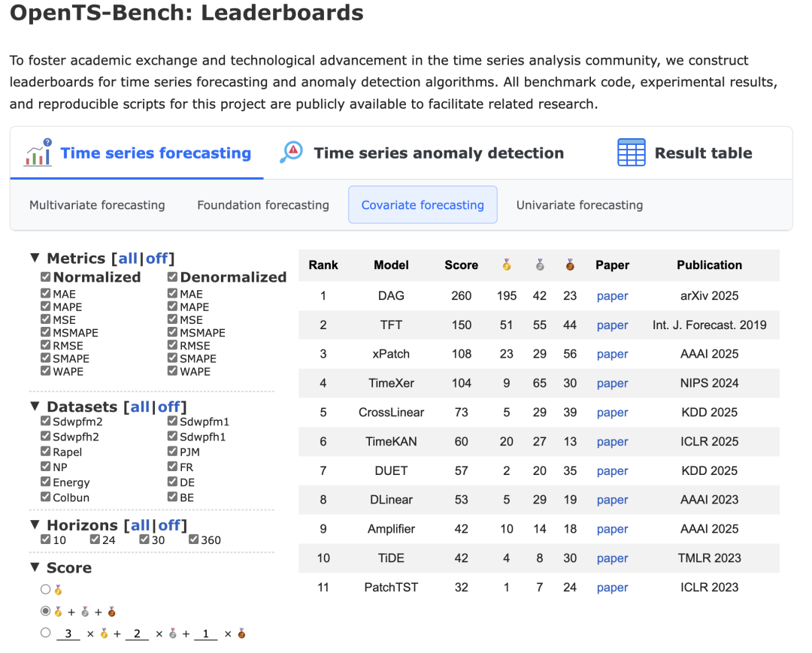Click the Publication column header
Viewport: 812px width, 653px height.
[710, 265]
